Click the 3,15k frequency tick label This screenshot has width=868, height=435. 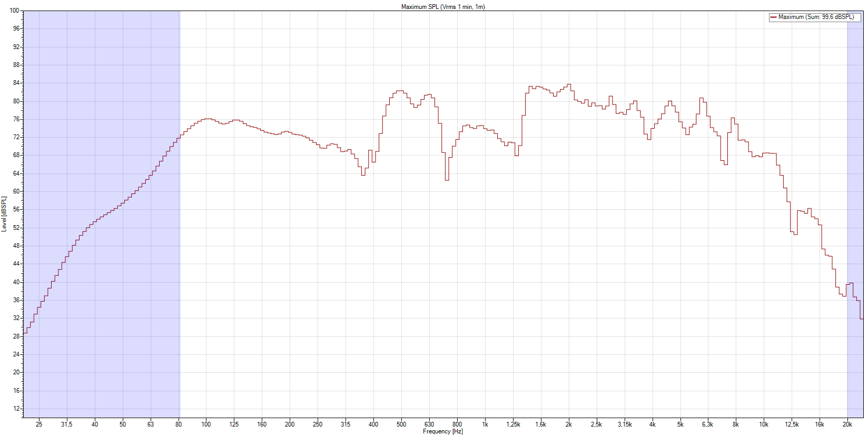(x=625, y=424)
